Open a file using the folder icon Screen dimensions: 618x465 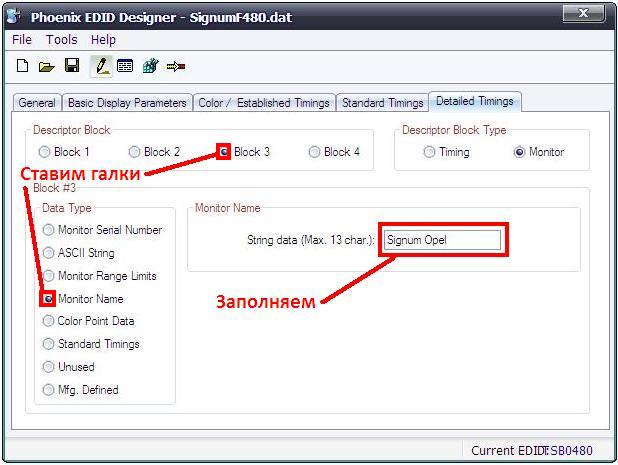(46, 66)
